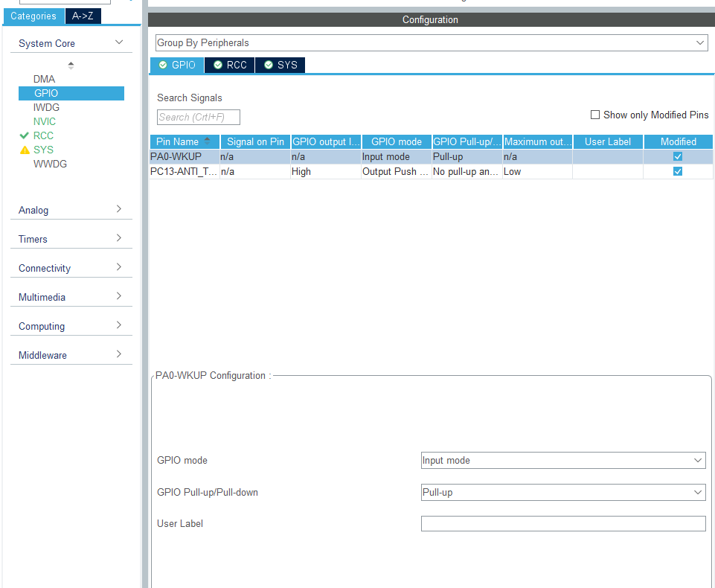The height and width of the screenshot is (588, 715).
Task: Click the Input mode cell for PA0-WKUP
Action: click(397, 156)
